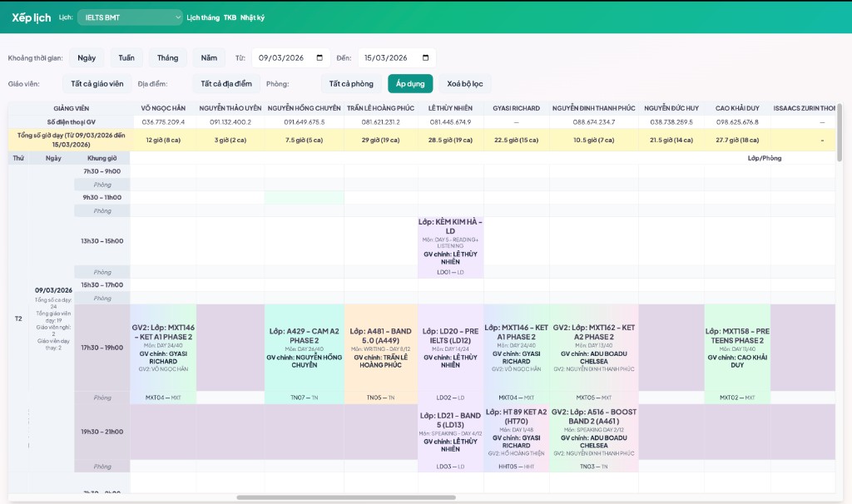The width and height of the screenshot is (852, 504).
Task: Switch to the "Năm" year view
Action: (208, 58)
